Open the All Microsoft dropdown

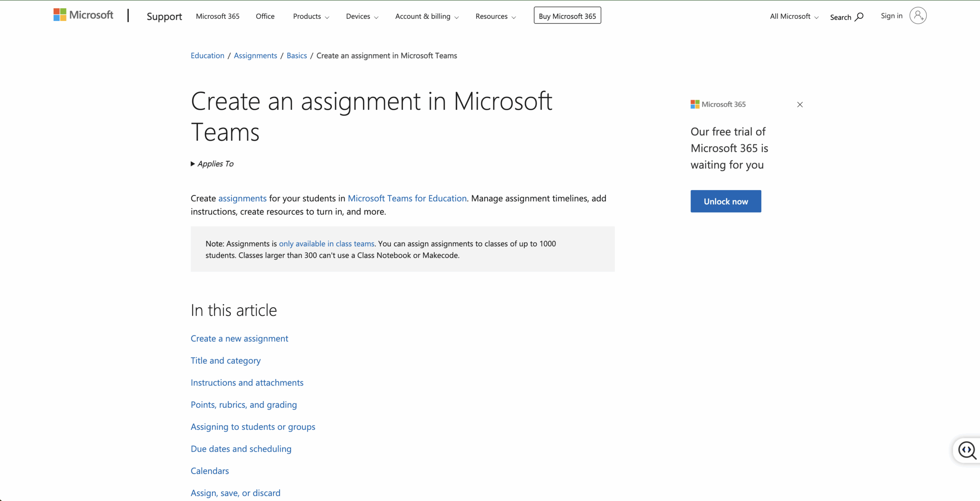tap(794, 16)
